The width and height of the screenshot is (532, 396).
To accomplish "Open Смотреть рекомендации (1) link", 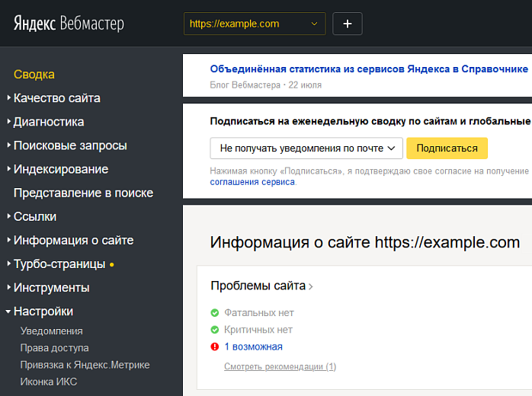I will [280, 366].
